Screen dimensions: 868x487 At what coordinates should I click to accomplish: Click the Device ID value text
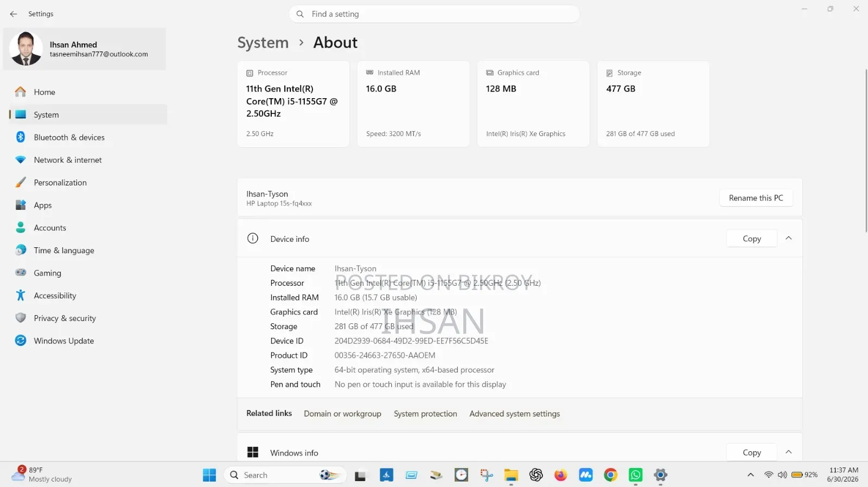coord(411,341)
